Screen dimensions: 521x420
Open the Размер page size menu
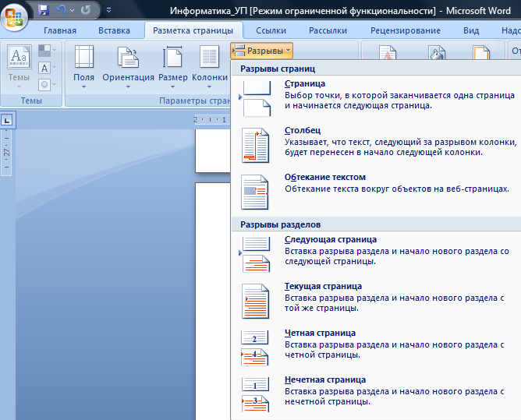click(x=173, y=67)
